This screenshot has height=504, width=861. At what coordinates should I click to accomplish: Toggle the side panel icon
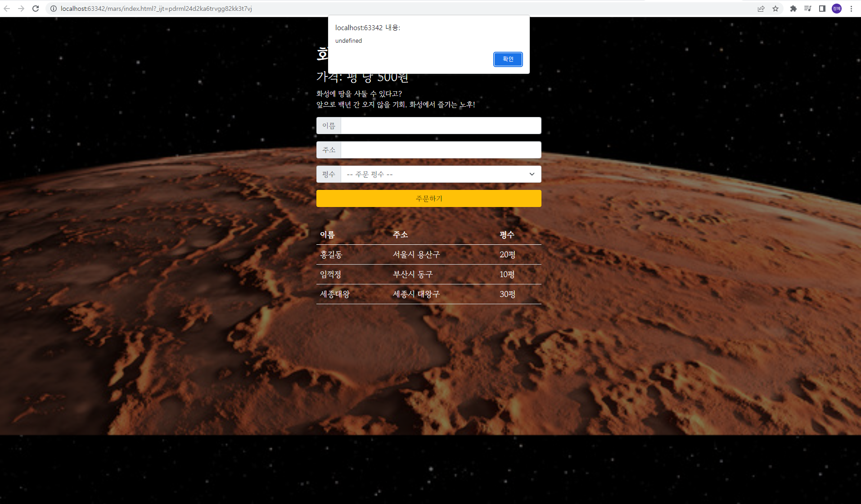click(822, 9)
